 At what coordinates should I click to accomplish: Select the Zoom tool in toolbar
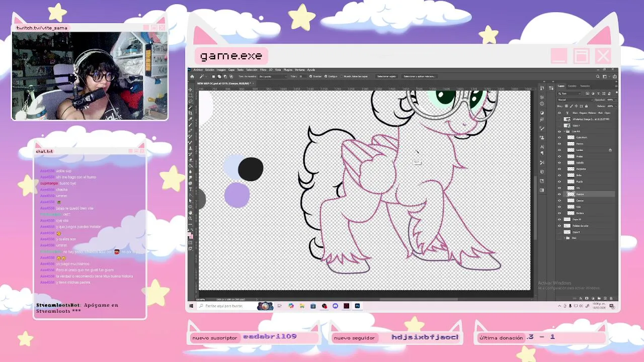click(190, 218)
